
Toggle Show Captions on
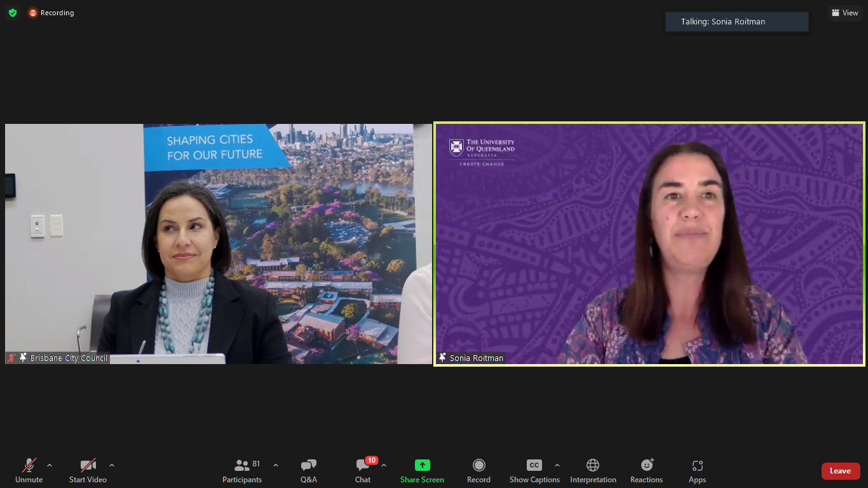(x=534, y=471)
